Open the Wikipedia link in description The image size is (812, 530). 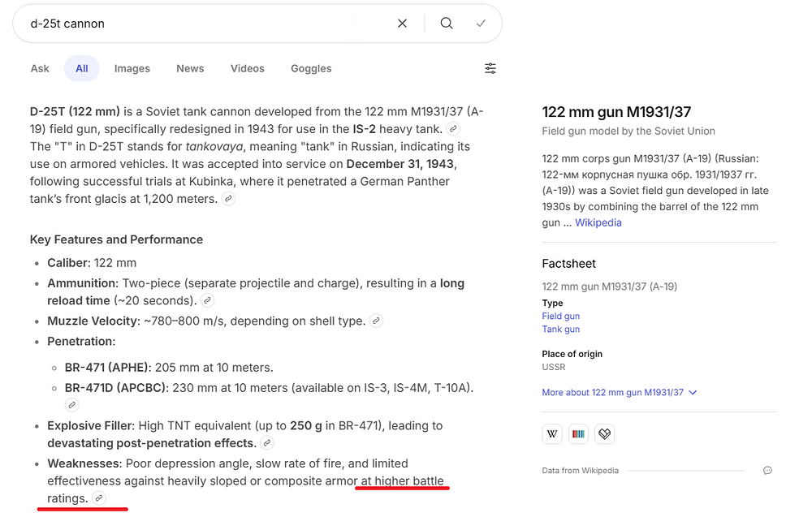(598, 222)
